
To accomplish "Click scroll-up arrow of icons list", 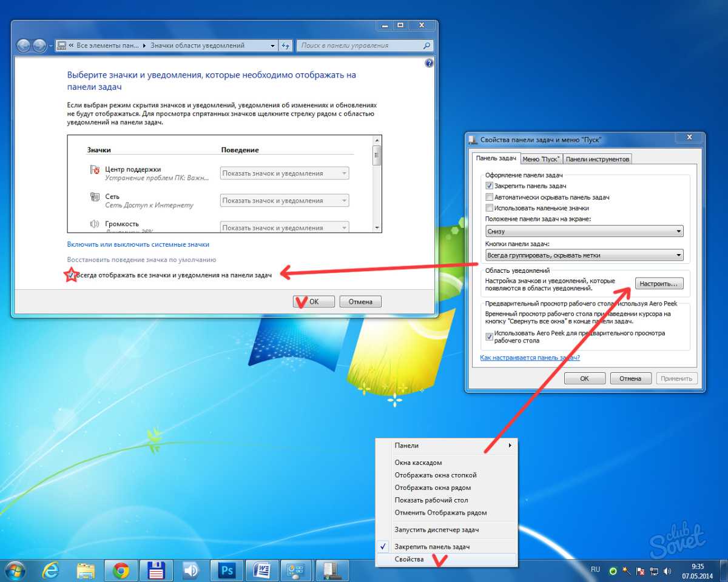I will [x=377, y=140].
